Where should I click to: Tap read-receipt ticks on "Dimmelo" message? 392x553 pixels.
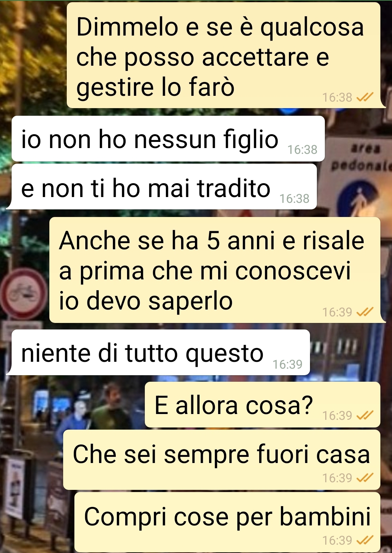(365, 97)
